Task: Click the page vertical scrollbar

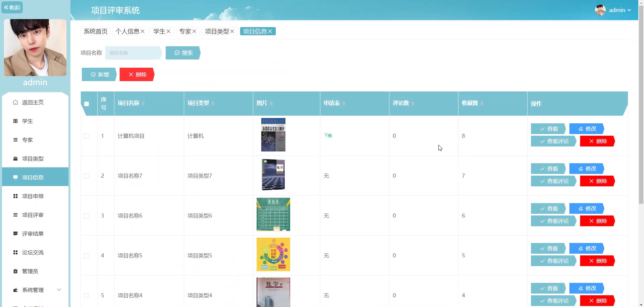Action: (x=641, y=104)
